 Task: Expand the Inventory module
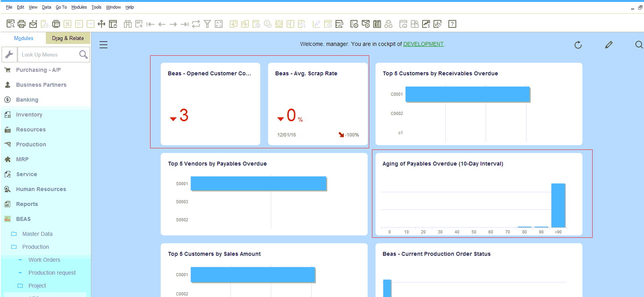tap(29, 115)
